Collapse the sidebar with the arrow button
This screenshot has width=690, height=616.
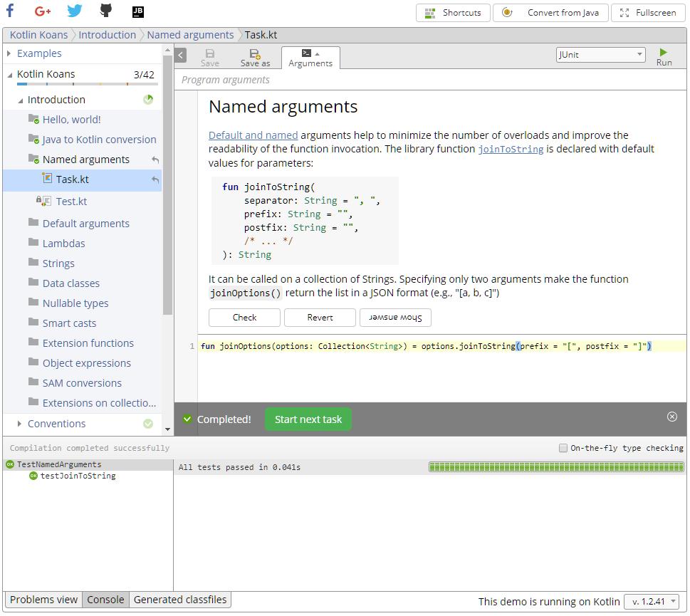180,56
